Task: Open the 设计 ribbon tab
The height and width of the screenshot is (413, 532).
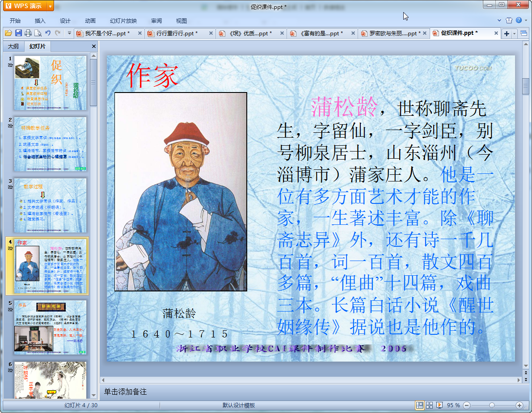Action: click(x=65, y=21)
